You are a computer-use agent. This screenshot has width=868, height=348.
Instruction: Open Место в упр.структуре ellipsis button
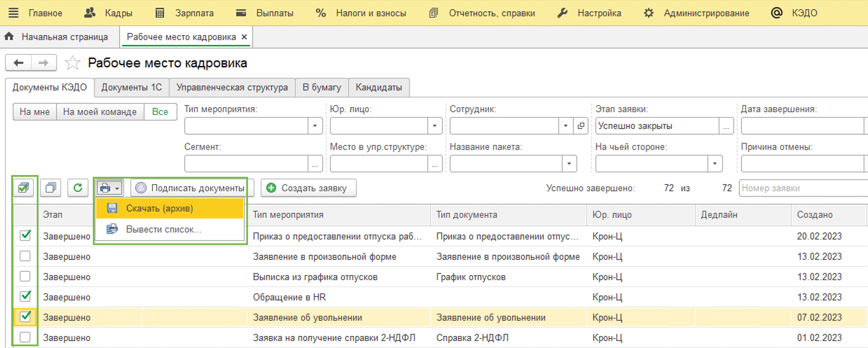(x=435, y=163)
